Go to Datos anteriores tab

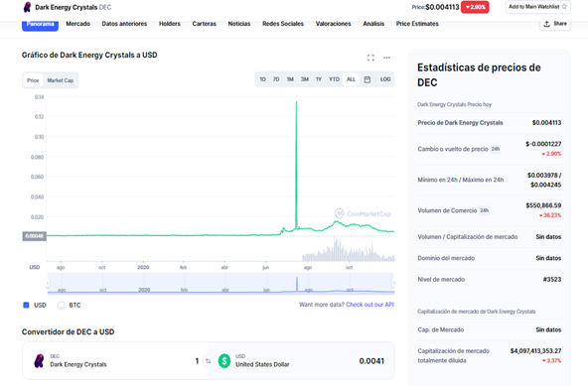(x=124, y=24)
